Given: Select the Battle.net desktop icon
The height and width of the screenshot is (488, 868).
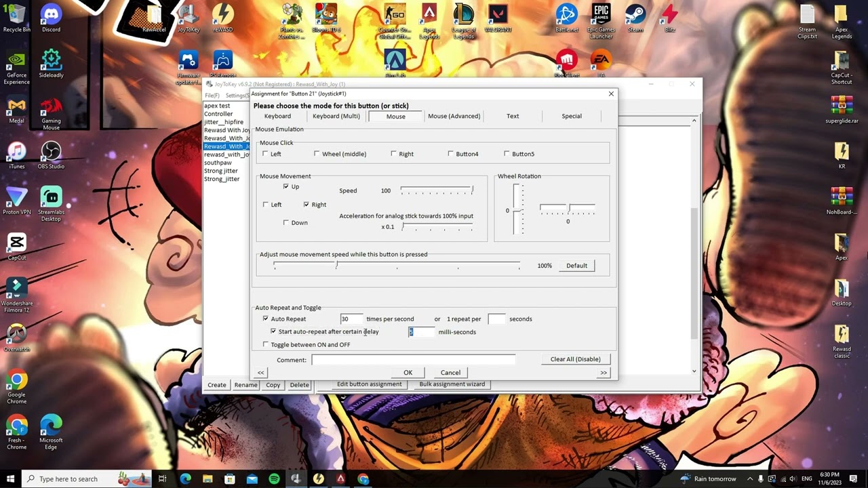Looking at the screenshot, I should [566, 18].
